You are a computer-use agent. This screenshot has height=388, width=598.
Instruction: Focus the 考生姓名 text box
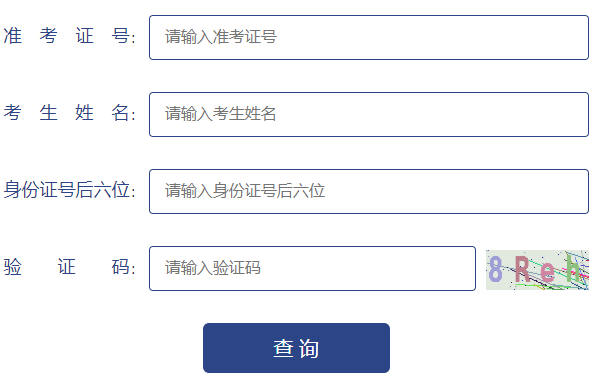(369, 114)
